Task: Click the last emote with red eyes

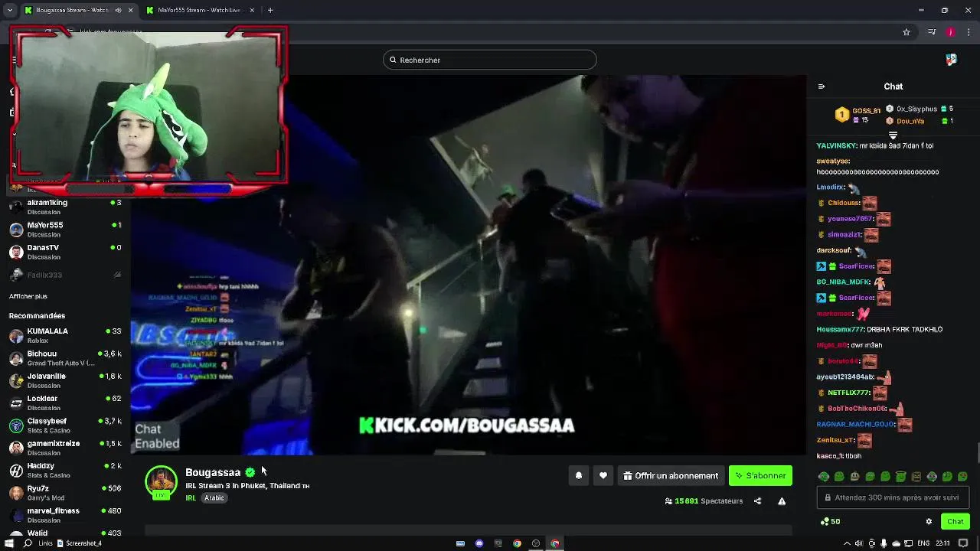Action: [962, 477]
